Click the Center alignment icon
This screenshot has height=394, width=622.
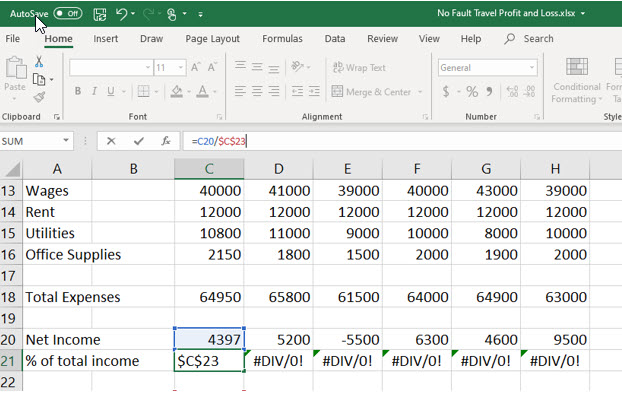(x=257, y=91)
